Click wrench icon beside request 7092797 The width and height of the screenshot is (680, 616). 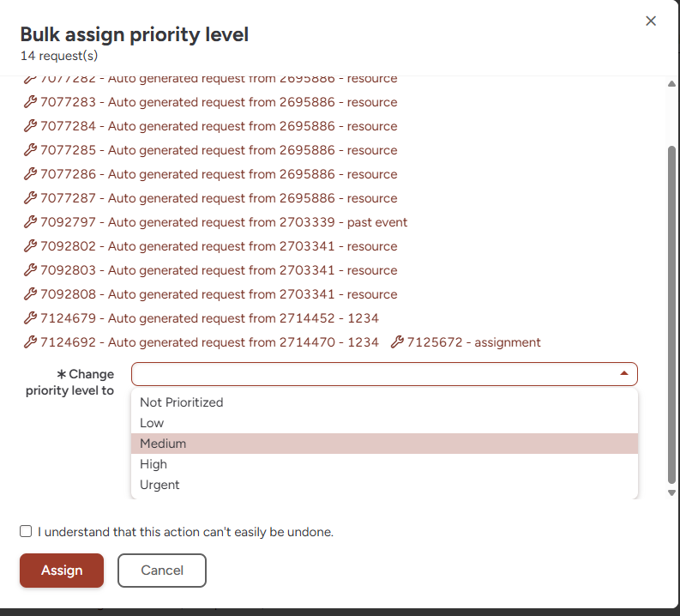[x=29, y=222]
